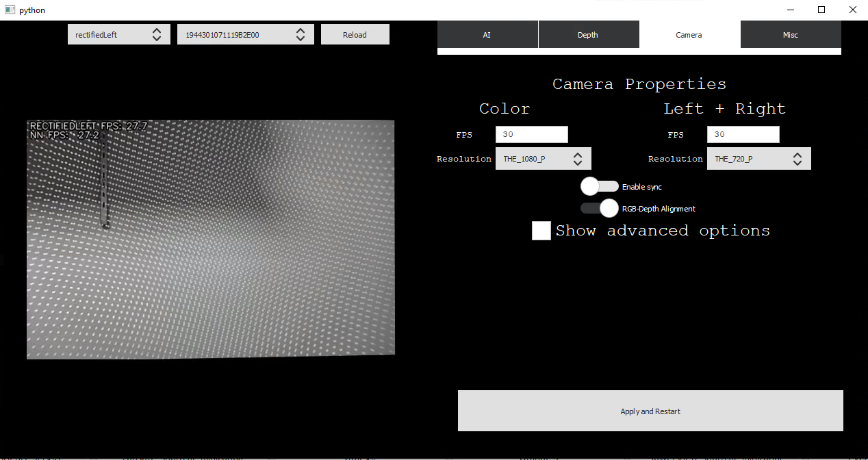This screenshot has height=460, width=868.
Task: Switch to the Depth tab
Action: 588,35
